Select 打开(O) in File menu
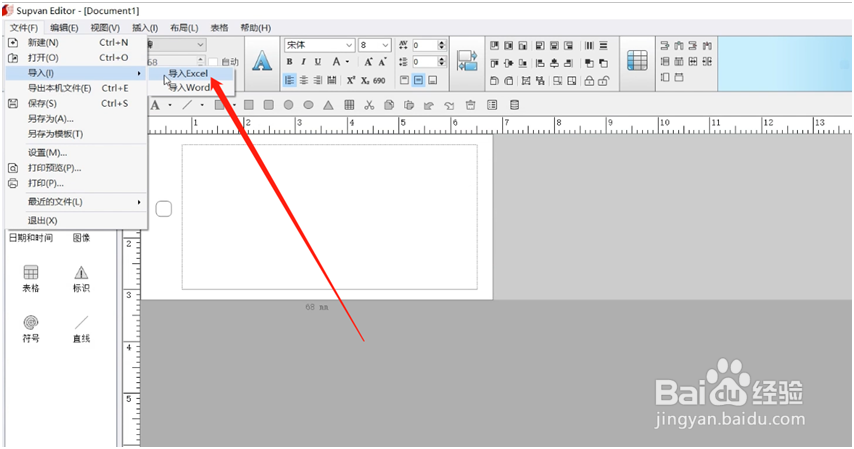 [76, 58]
